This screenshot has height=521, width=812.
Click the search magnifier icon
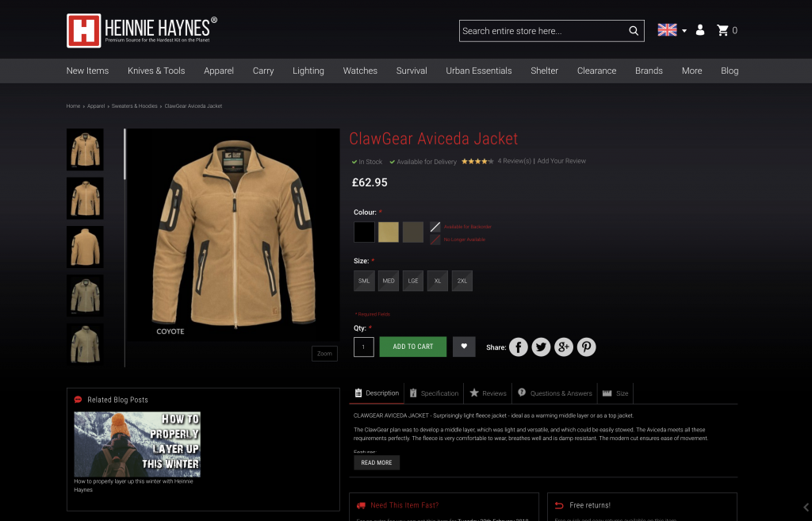634,31
